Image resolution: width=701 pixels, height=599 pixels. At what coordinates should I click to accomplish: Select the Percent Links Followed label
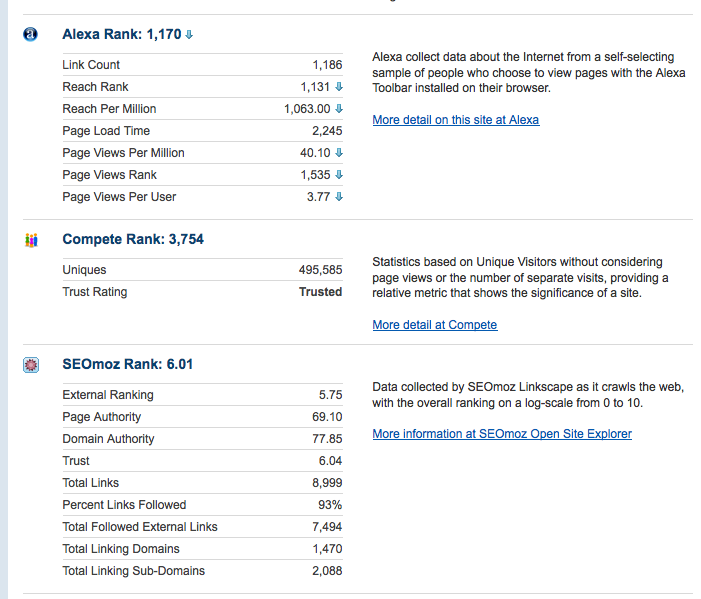click(124, 505)
